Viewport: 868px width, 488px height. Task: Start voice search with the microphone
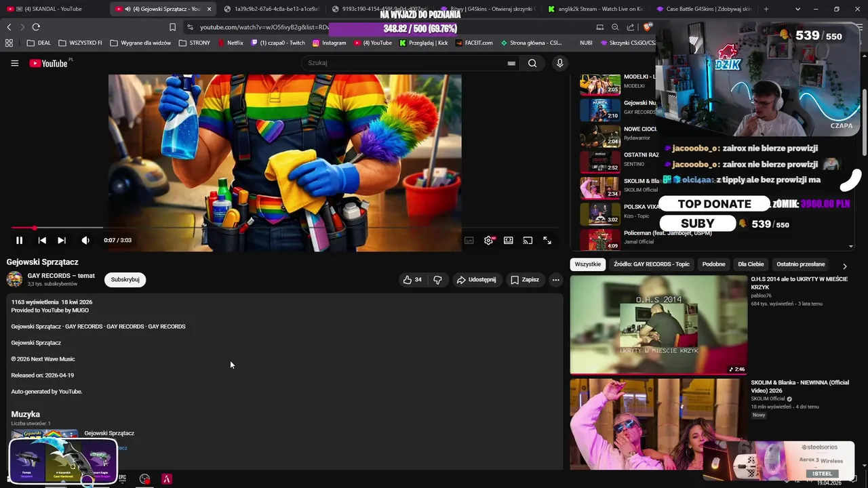pyautogui.click(x=559, y=63)
